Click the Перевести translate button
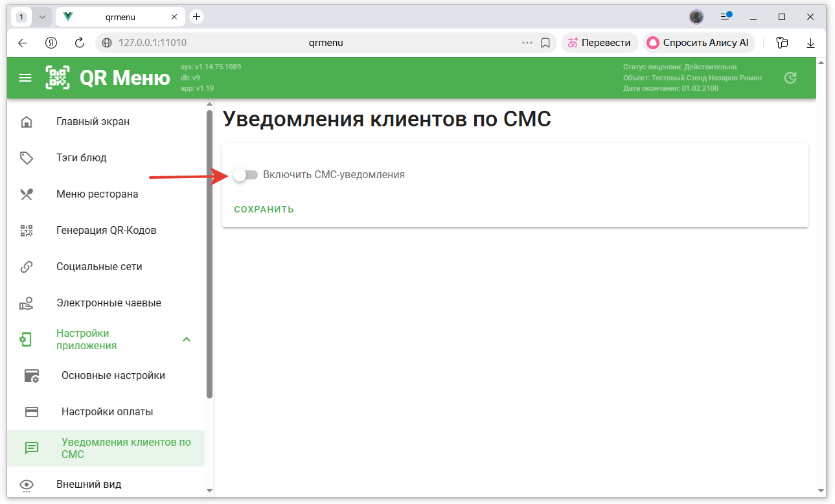Image resolution: width=835 pixels, height=504 pixels. [599, 43]
